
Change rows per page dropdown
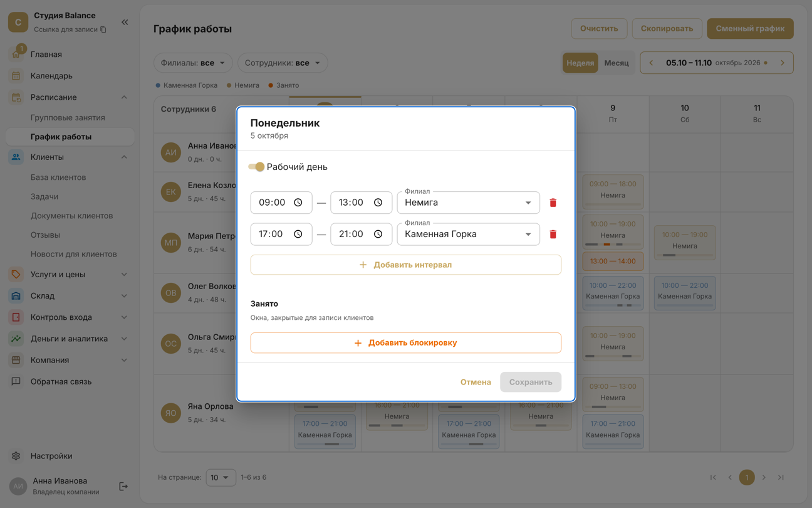[x=221, y=477]
